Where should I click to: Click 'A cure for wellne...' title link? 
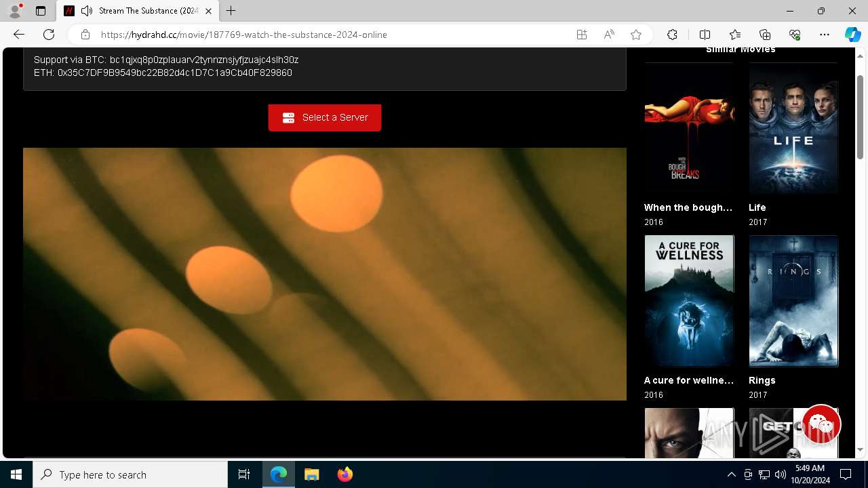tap(689, 380)
